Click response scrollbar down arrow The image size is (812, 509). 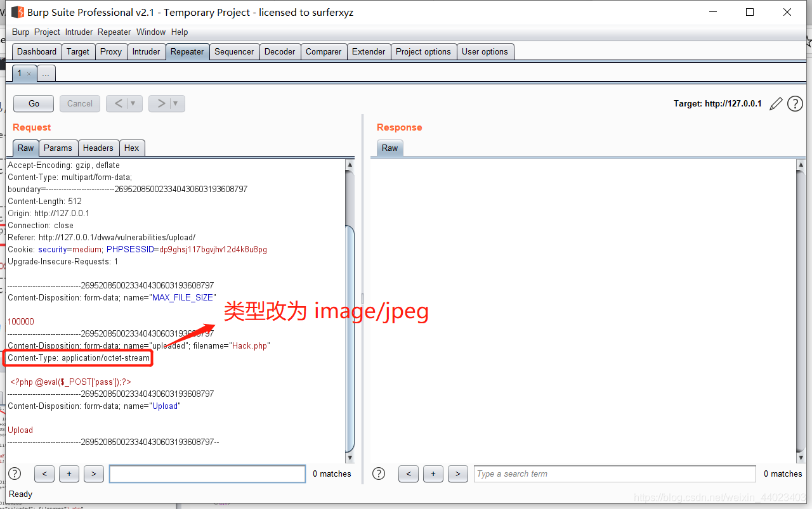[800, 458]
